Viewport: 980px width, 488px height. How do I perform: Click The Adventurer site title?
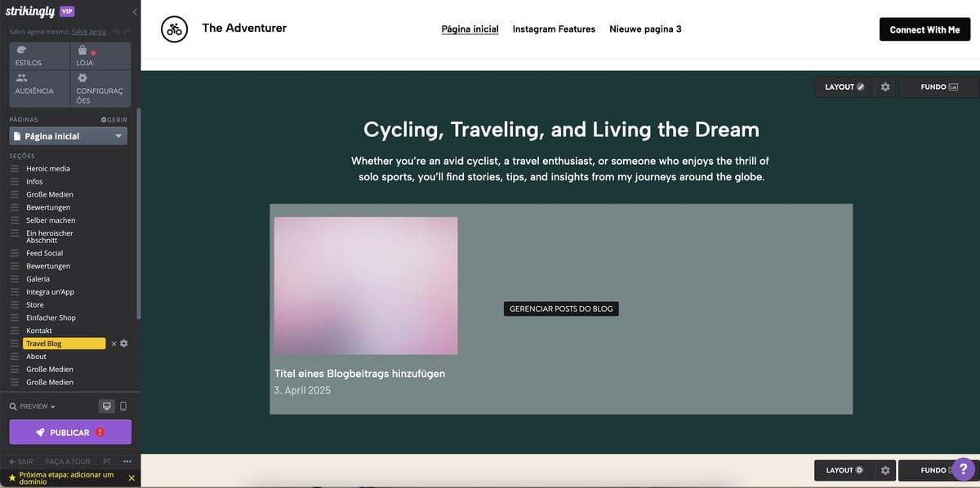244,29
